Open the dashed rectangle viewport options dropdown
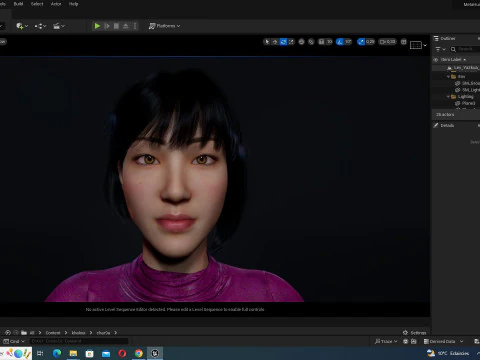480x360 pixels. point(418,45)
